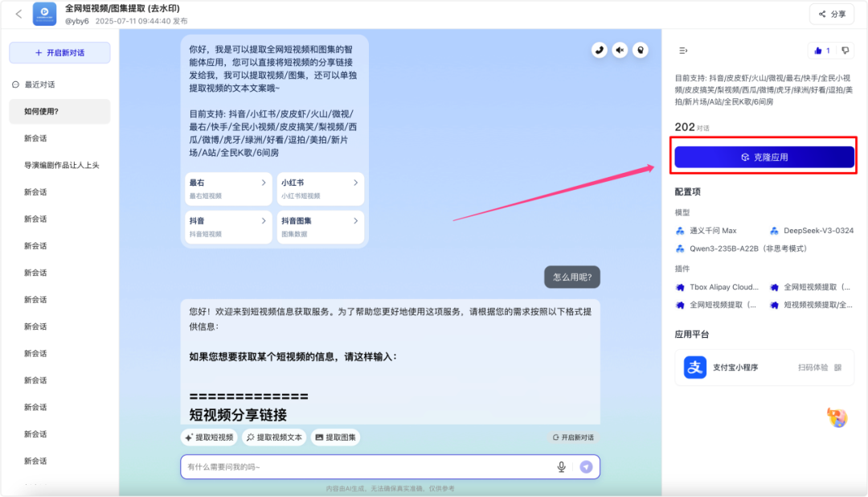The image size is (868, 497).
Task: Select the DeepSeek-V3-0324 model
Action: (812, 231)
